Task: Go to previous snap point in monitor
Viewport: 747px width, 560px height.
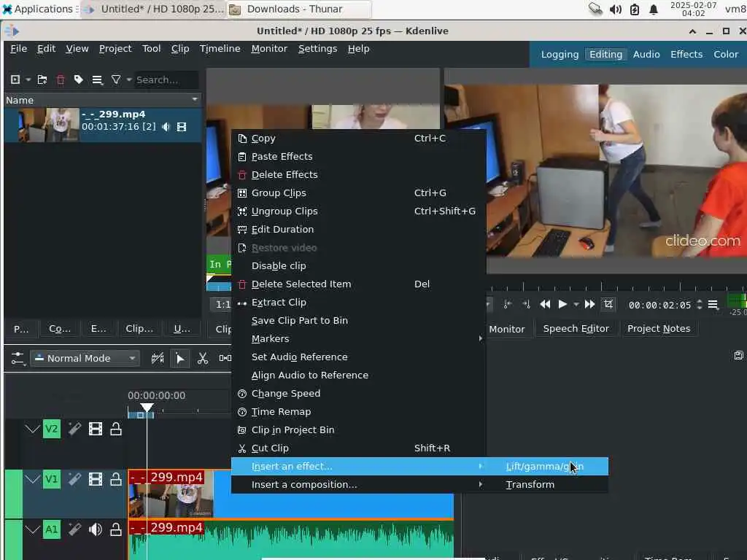Action: coord(508,304)
